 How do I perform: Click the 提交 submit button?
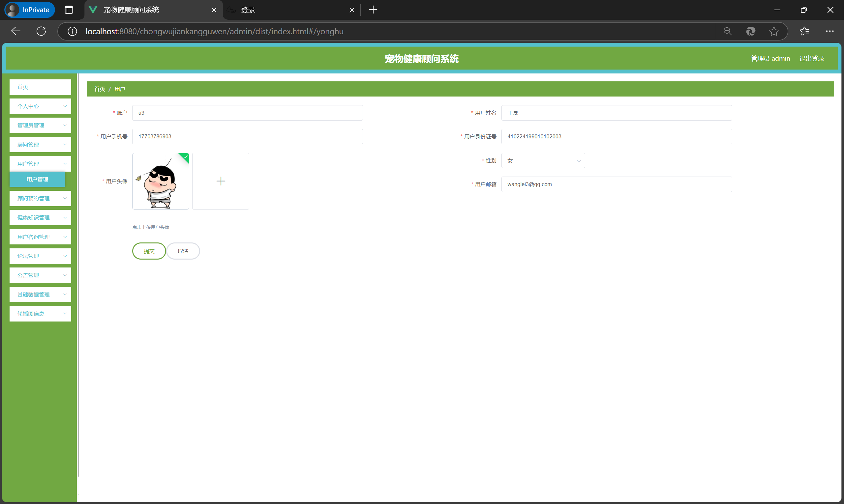coord(149,251)
